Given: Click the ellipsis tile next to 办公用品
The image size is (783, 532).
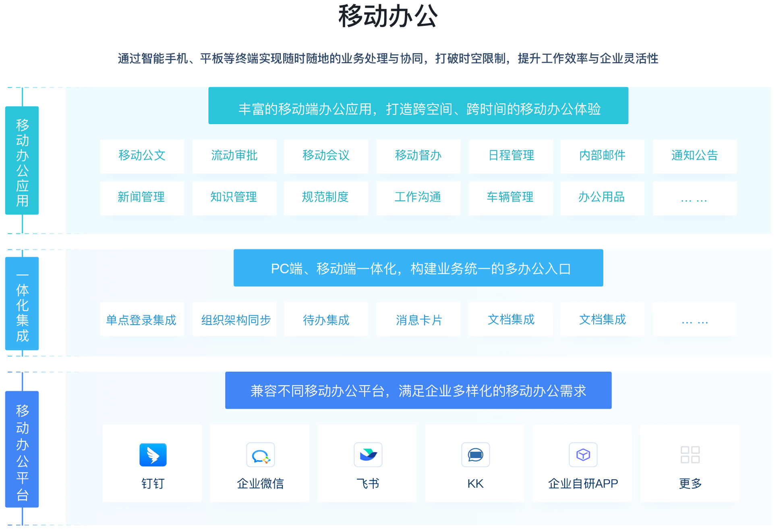Looking at the screenshot, I should pyautogui.click(x=694, y=198).
